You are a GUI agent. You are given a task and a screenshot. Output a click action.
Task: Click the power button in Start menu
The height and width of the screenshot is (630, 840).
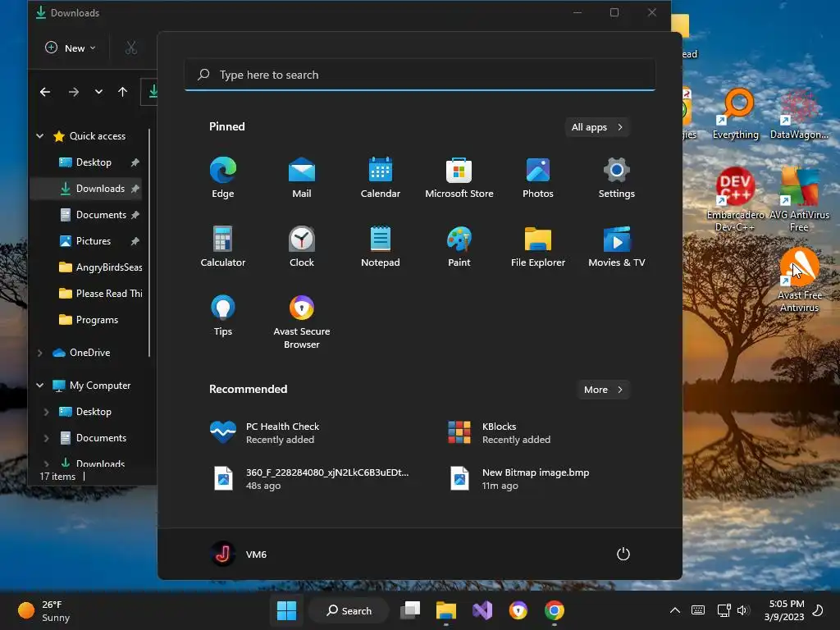click(x=623, y=554)
